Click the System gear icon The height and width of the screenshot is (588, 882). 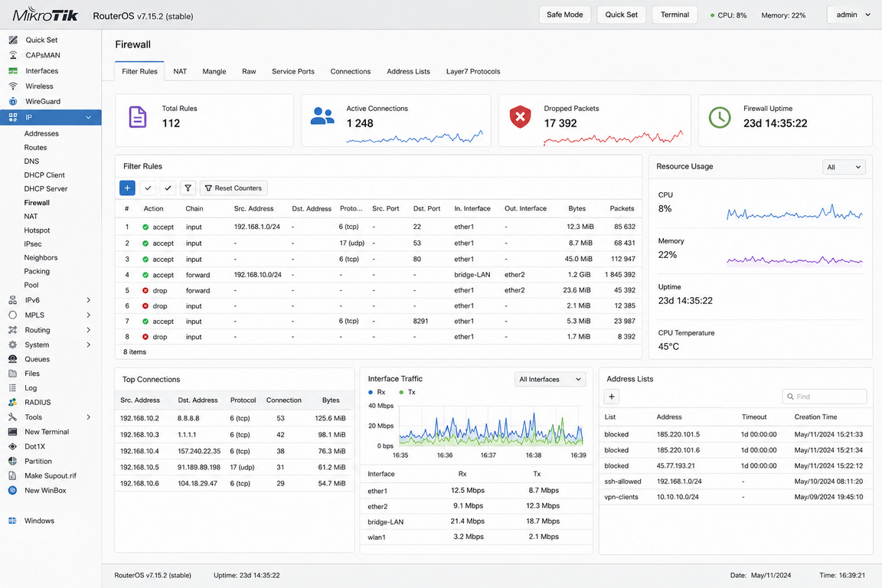(13, 345)
